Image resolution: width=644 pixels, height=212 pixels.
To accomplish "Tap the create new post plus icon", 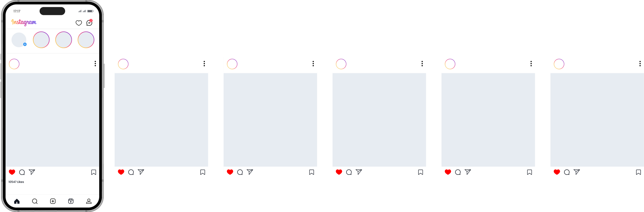I will coord(53,201).
